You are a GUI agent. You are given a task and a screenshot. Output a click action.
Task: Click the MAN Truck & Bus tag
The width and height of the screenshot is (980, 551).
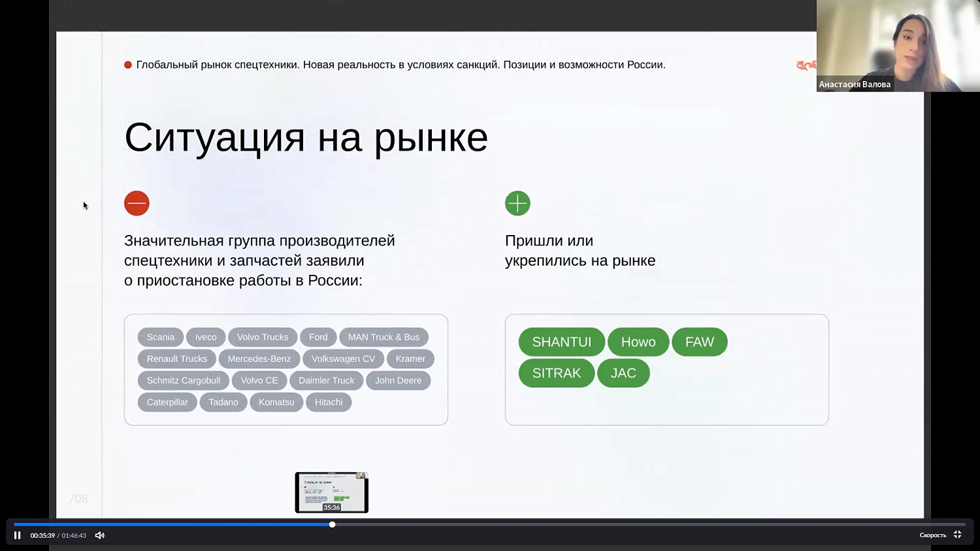pos(384,337)
